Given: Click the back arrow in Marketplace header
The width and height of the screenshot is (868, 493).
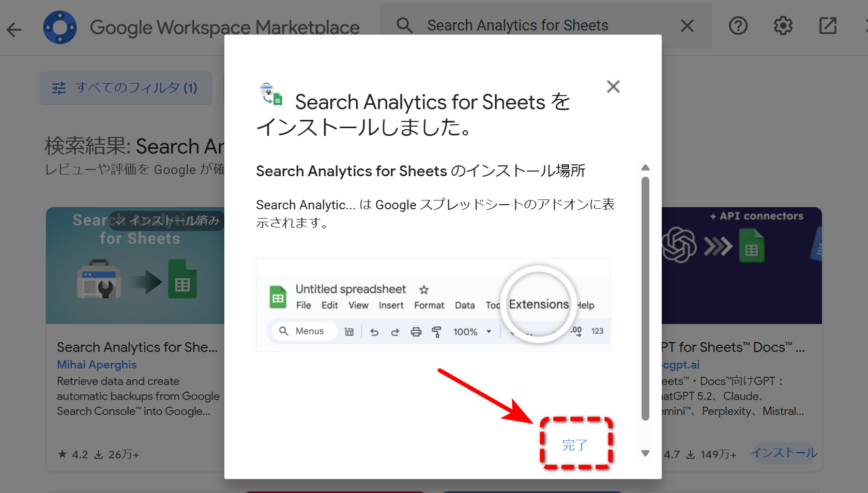Looking at the screenshot, I should click(14, 29).
